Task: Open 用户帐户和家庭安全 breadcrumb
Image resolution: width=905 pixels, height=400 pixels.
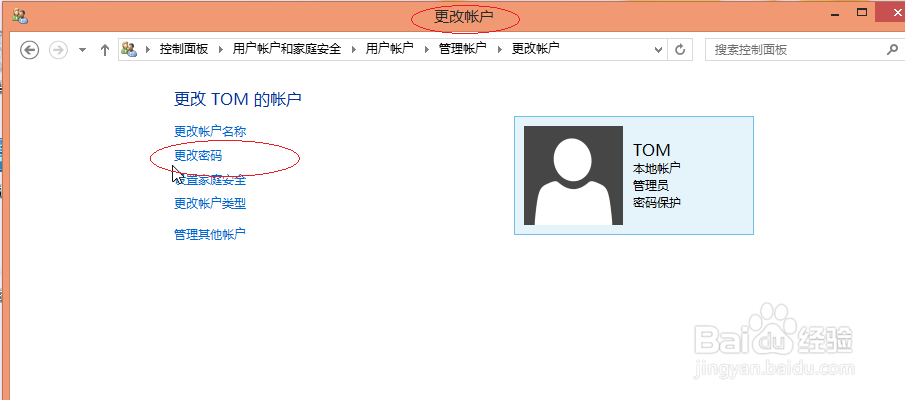Action: coord(287,49)
